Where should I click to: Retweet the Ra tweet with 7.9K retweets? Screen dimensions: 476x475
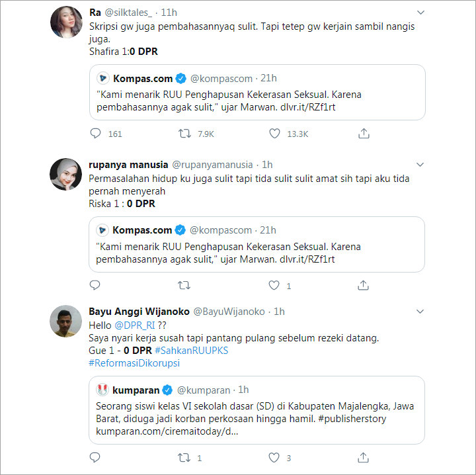tap(184, 134)
